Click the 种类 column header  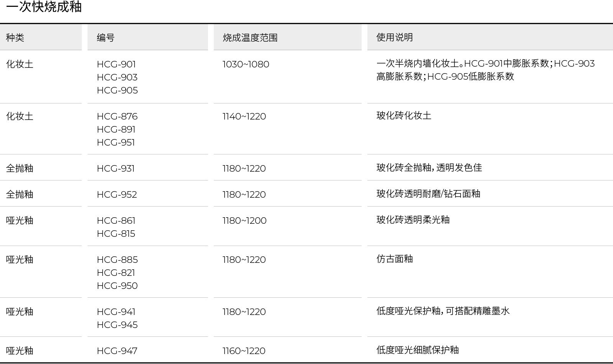[15, 38]
